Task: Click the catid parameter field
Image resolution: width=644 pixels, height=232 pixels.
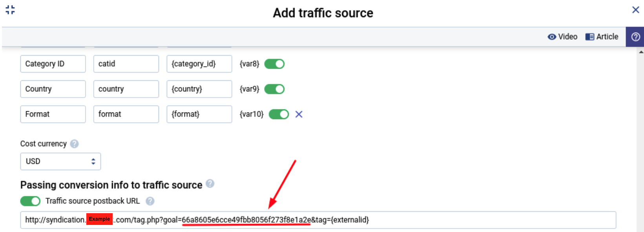Action: [x=126, y=64]
